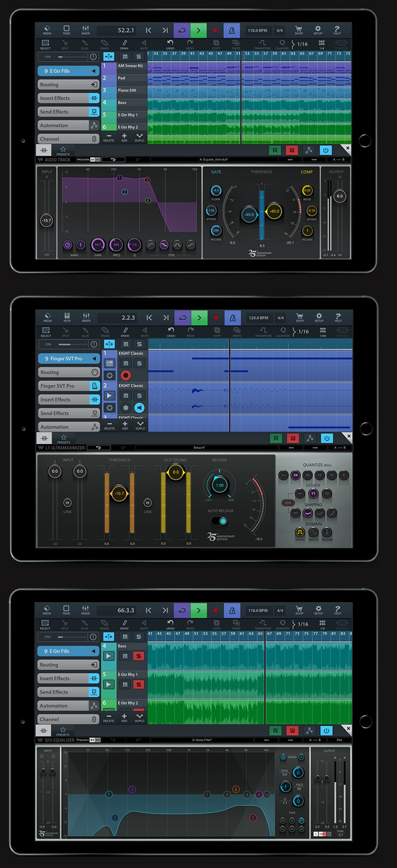Click REDO on middle iPad screen

(x=190, y=332)
